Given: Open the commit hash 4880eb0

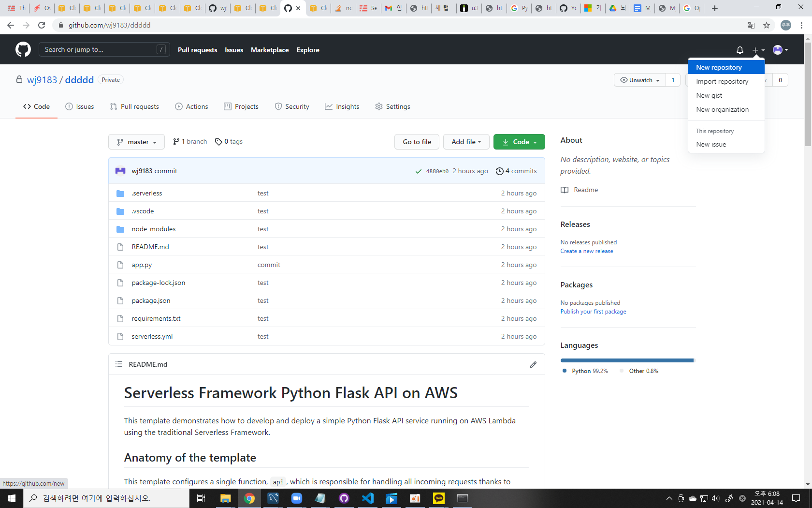Looking at the screenshot, I should (437, 171).
